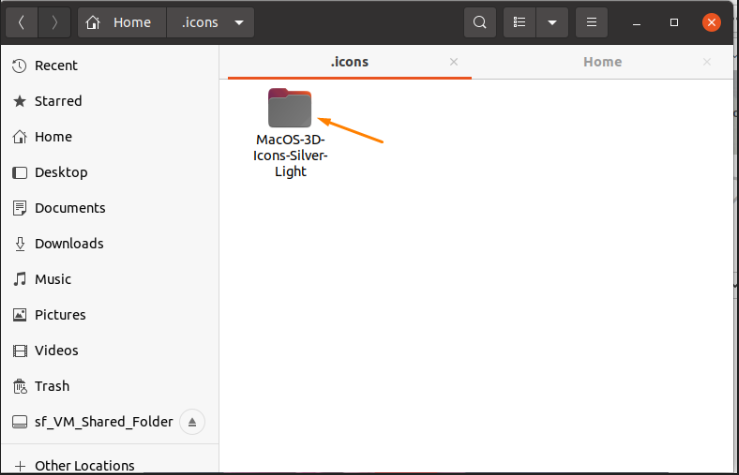Click the Videos film icon
This screenshot has height=475, width=739.
[x=19, y=351]
